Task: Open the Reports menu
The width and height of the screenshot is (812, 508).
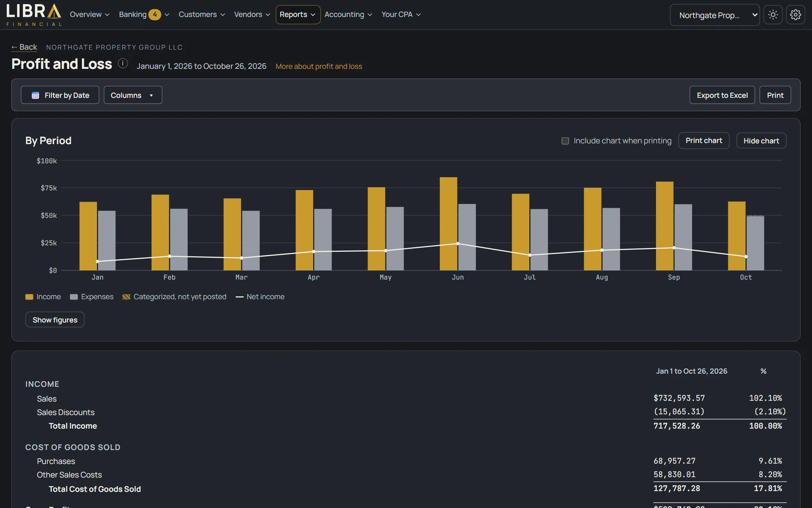Action: 298,15
